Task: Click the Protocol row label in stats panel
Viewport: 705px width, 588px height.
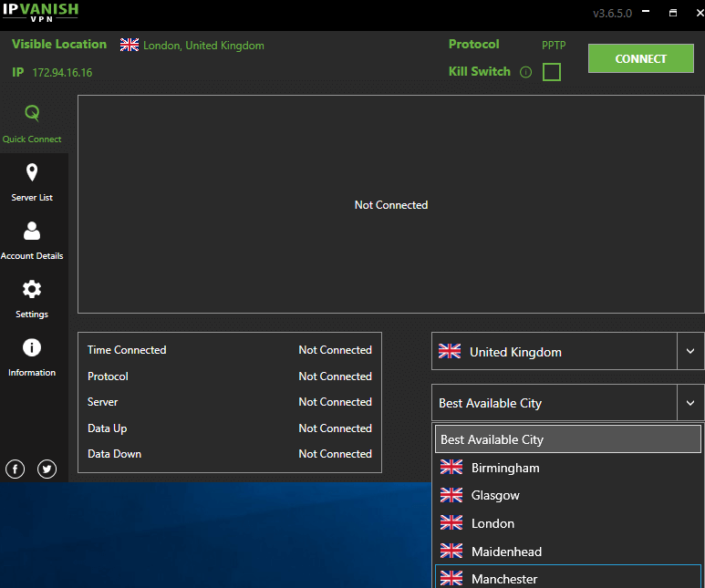Action: click(x=108, y=377)
